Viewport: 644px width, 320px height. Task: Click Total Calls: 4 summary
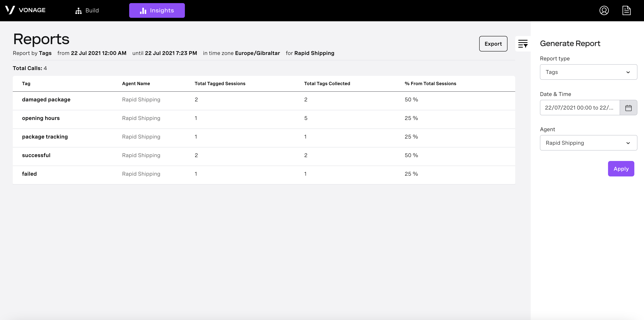point(30,68)
